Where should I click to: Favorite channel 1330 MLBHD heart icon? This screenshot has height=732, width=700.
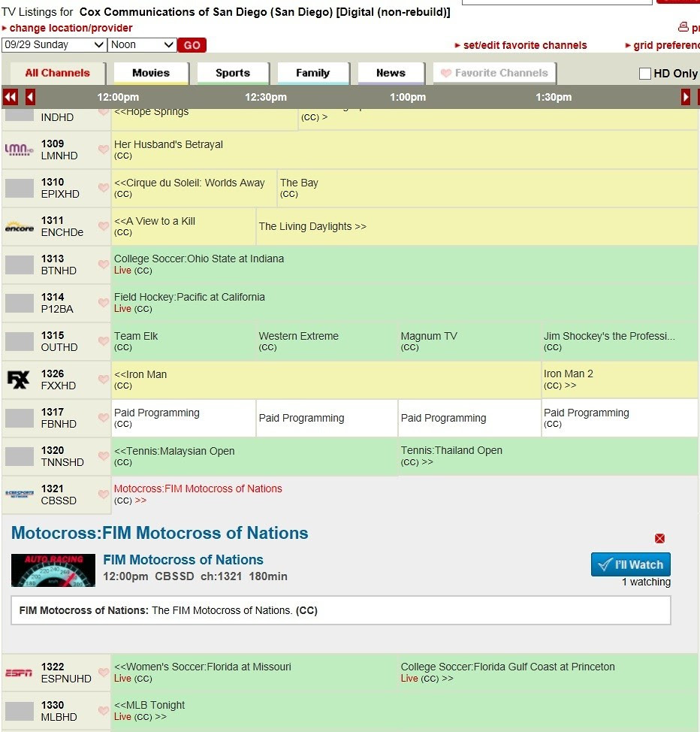(x=104, y=710)
